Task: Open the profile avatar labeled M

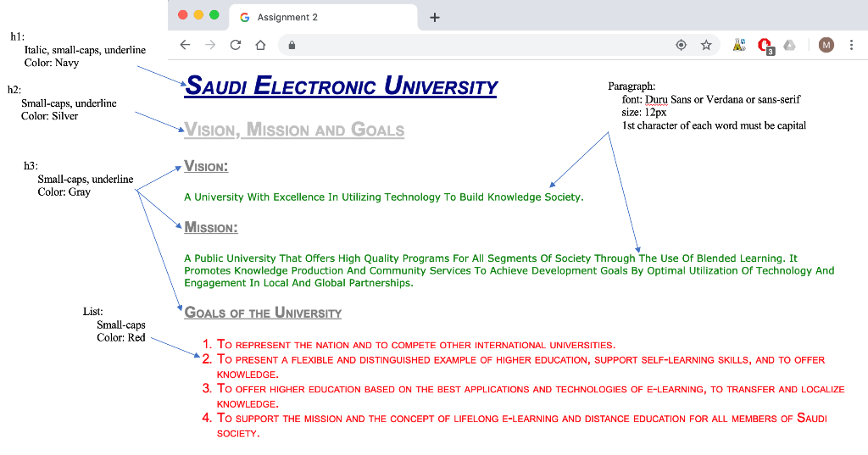Action: [x=826, y=46]
